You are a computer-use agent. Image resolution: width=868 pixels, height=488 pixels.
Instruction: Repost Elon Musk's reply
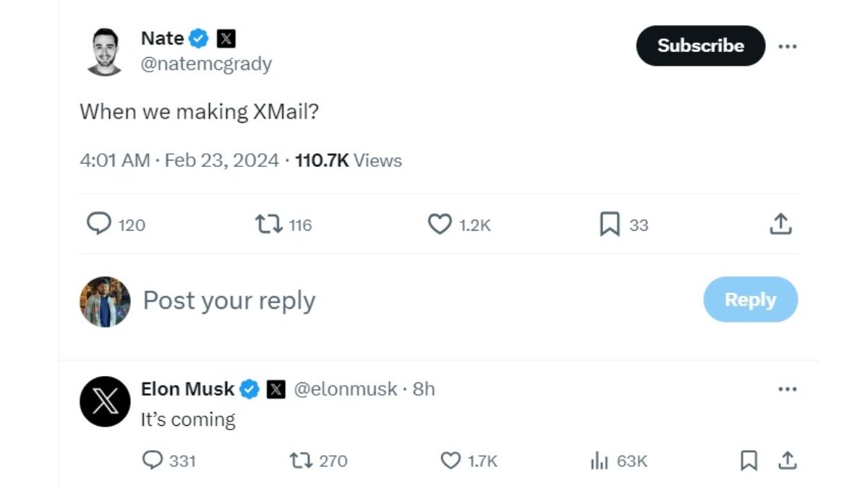pos(299,461)
